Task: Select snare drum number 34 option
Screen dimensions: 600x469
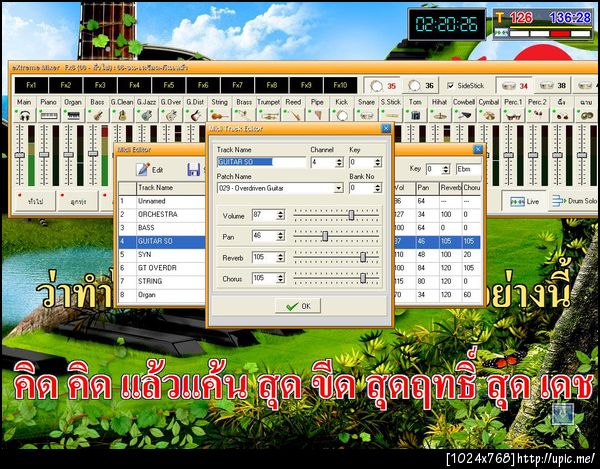Action: pos(515,86)
